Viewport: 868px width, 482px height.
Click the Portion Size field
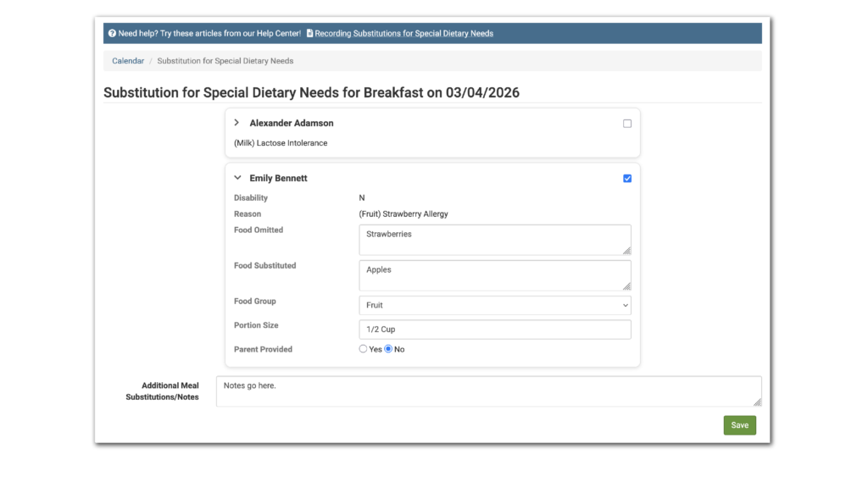(x=494, y=330)
